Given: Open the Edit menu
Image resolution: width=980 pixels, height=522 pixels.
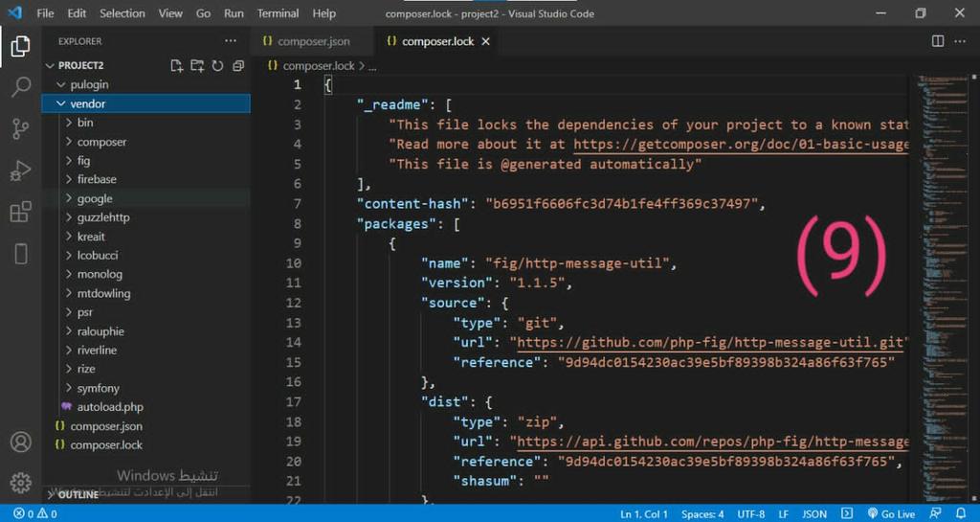Looking at the screenshot, I should 77,13.
